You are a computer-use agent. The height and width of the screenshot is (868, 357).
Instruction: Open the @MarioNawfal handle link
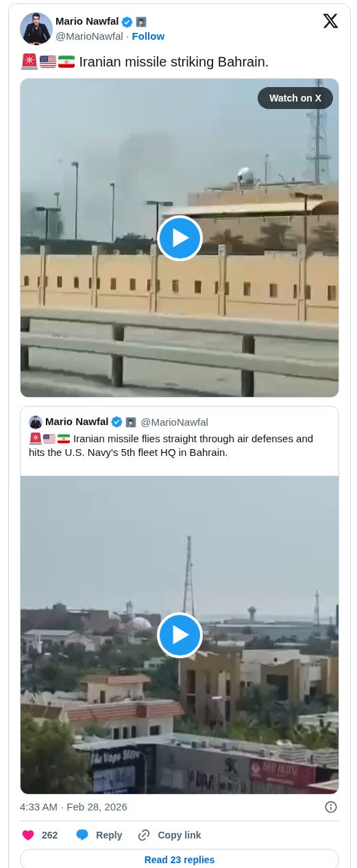point(89,36)
